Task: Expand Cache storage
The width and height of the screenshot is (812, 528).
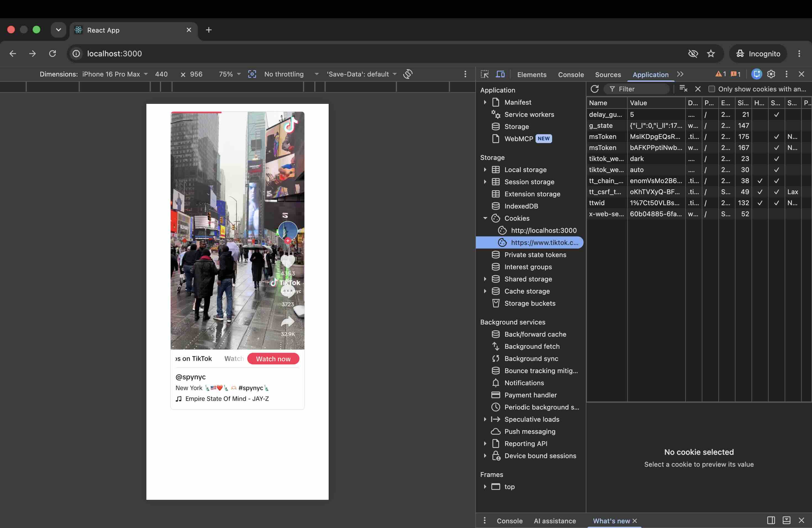Action: (485, 291)
